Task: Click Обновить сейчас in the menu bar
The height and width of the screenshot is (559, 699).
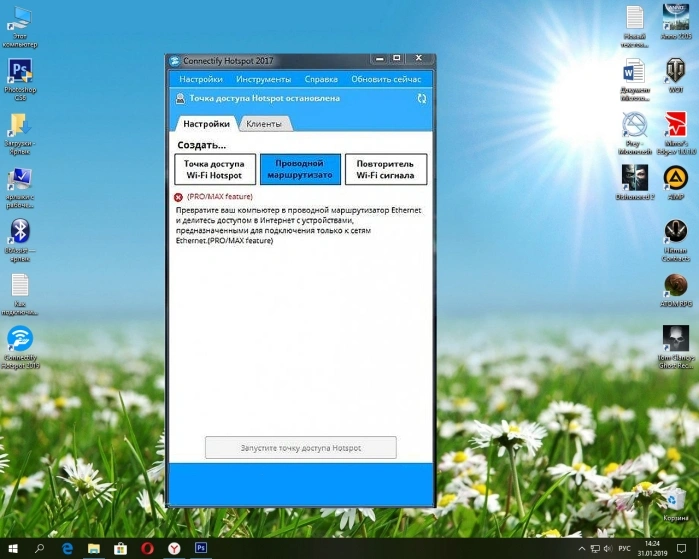Action: [x=386, y=79]
